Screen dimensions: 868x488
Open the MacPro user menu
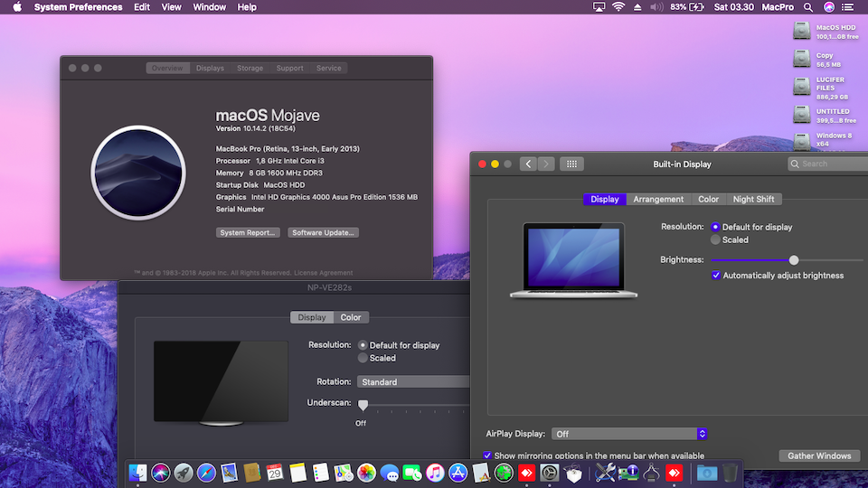click(778, 7)
